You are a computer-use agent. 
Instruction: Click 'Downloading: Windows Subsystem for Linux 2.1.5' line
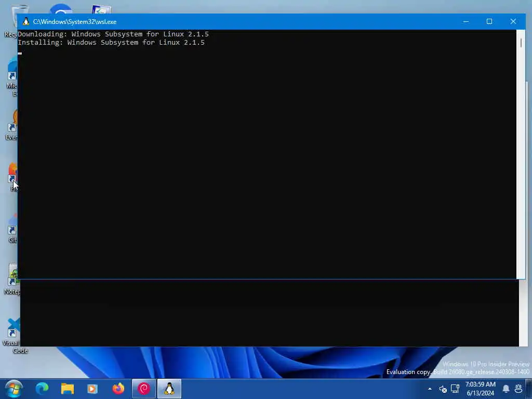click(x=113, y=34)
